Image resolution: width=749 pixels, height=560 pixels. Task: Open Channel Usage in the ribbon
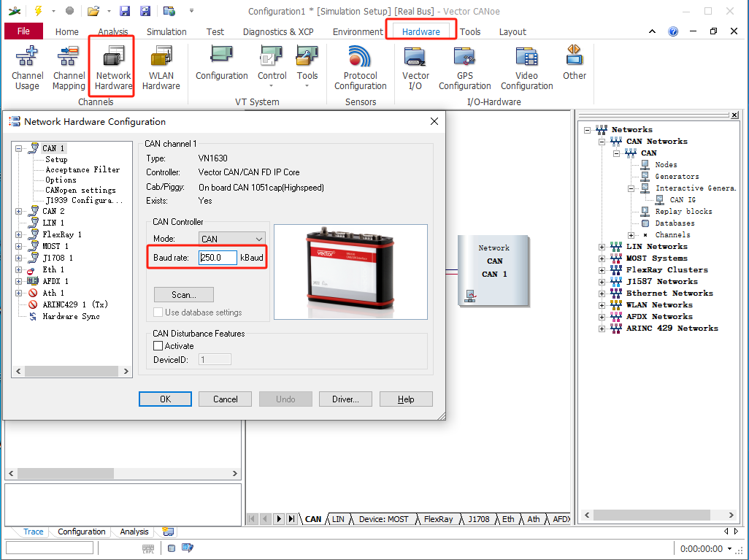[x=27, y=68]
